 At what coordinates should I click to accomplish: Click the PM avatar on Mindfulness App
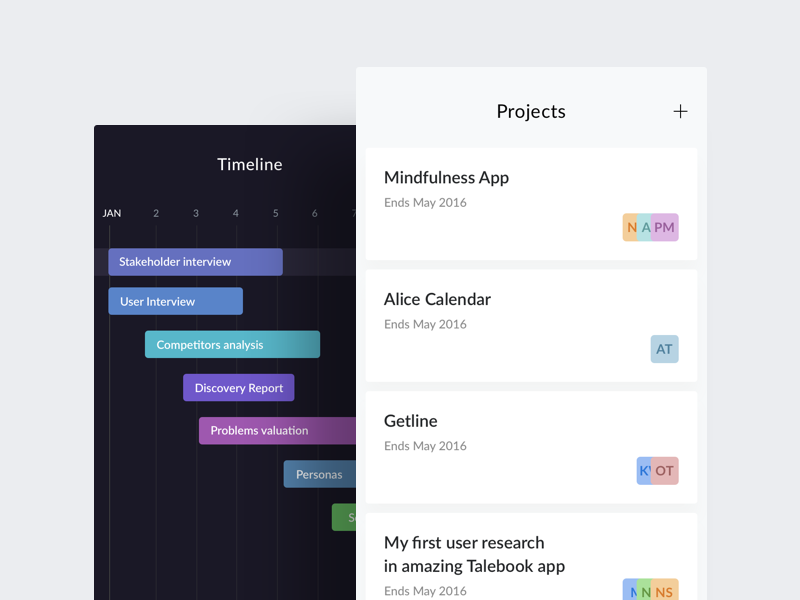point(665,228)
